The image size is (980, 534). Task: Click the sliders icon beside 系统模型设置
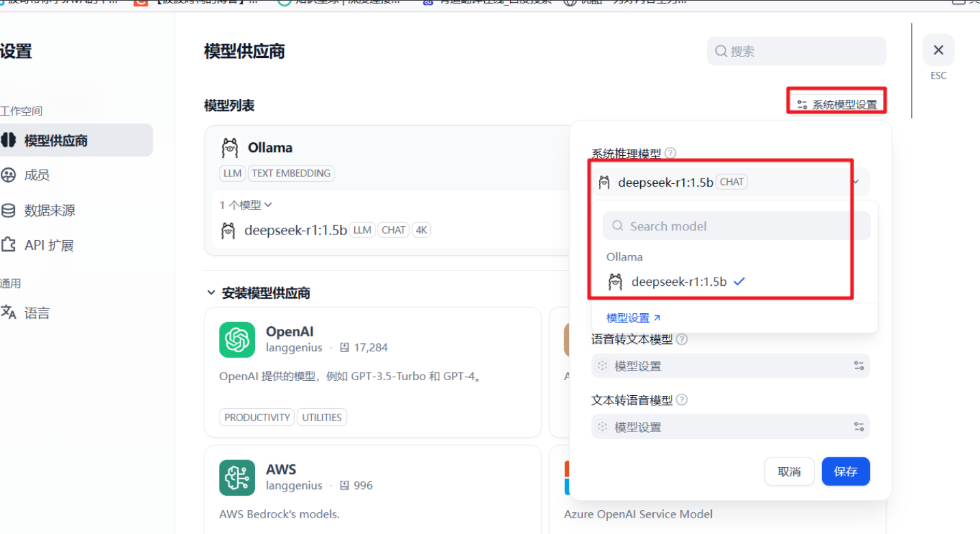[x=802, y=105]
